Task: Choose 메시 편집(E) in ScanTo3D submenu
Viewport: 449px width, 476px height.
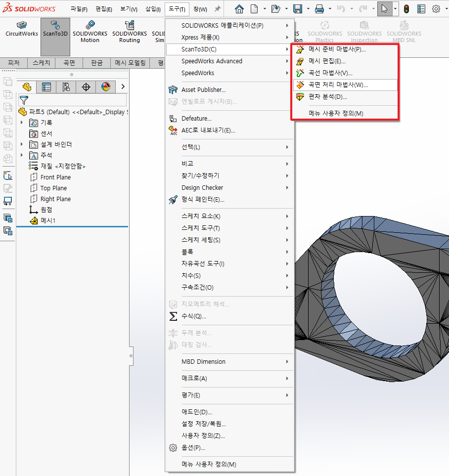Action: tap(345, 61)
